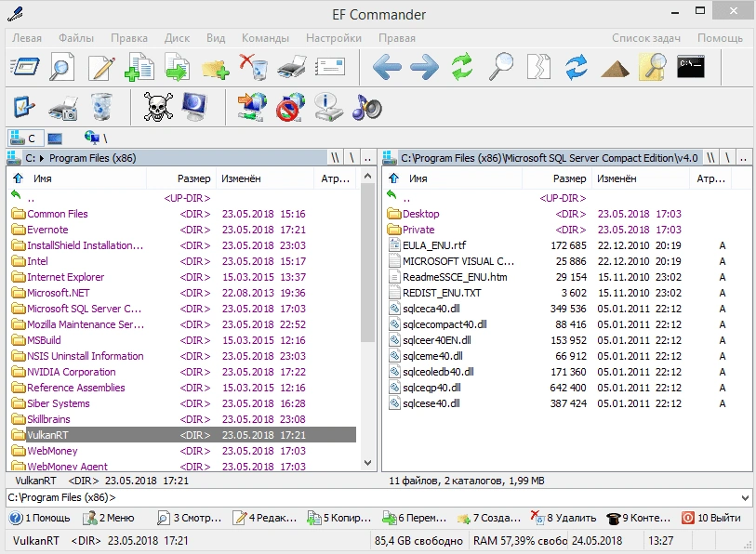Click the blue back arrow icon
The image size is (756, 554).
[387, 67]
